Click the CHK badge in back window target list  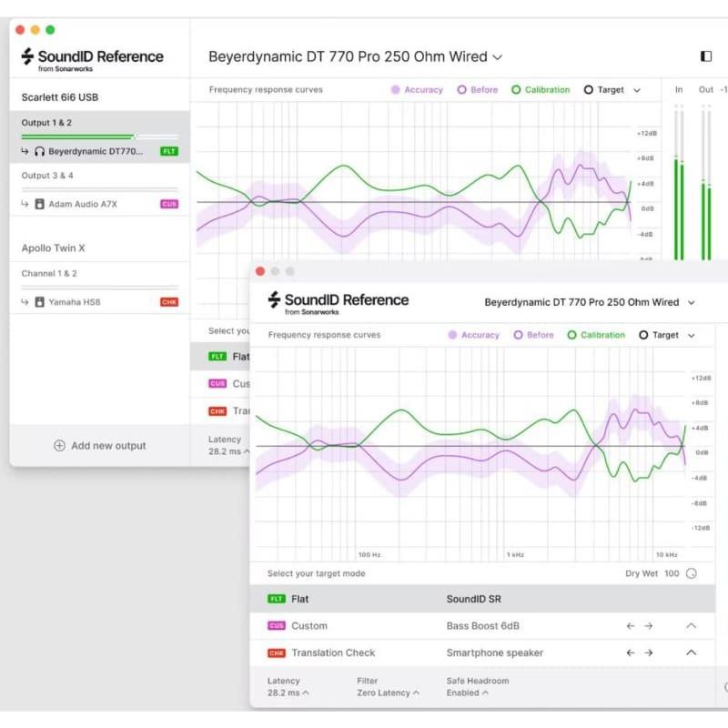[x=217, y=411]
